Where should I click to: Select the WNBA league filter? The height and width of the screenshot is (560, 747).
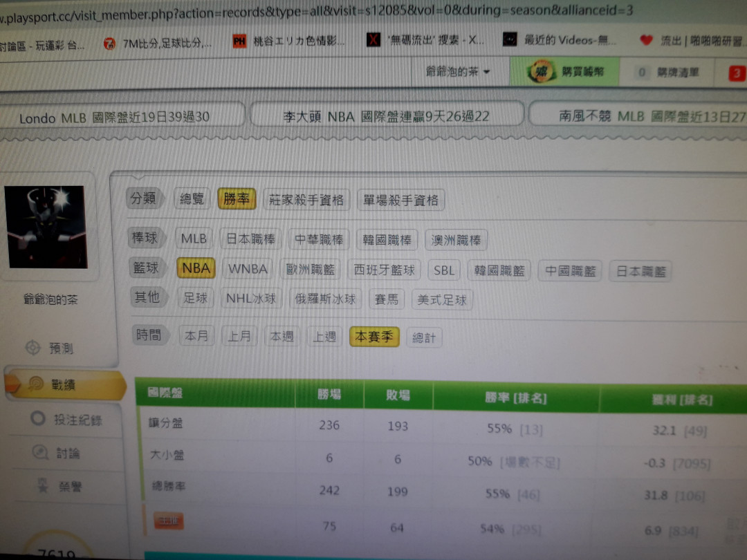point(248,269)
